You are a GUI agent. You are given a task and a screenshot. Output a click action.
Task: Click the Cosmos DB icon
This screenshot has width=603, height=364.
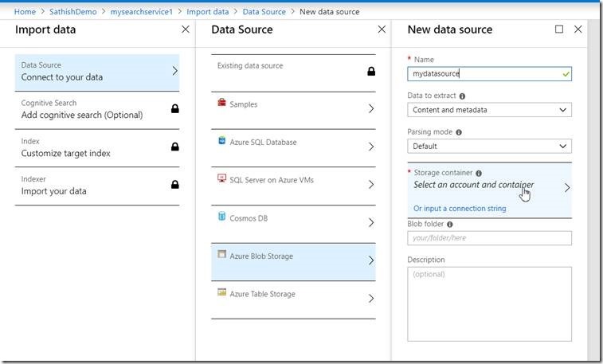[x=221, y=216]
